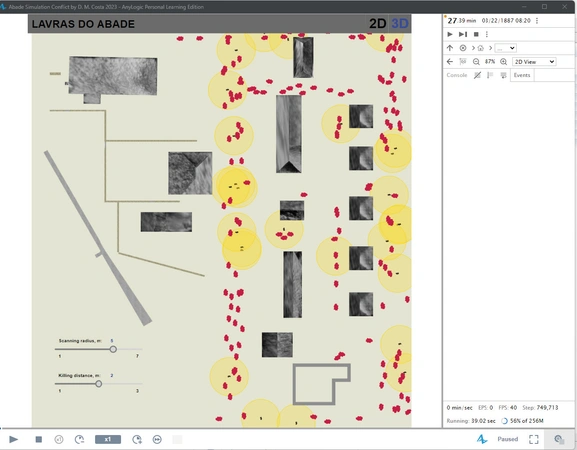Click the back arrow icon beside zoom controls
This screenshot has height=450, width=577.
pyautogui.click(x=450, y=61)
